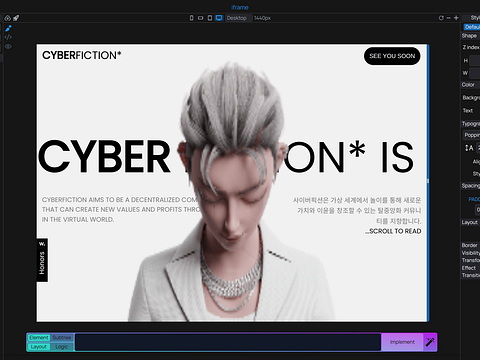The image size is (480, 360).
Task: Click the rocket publish icon
Action: pos(16,18)
